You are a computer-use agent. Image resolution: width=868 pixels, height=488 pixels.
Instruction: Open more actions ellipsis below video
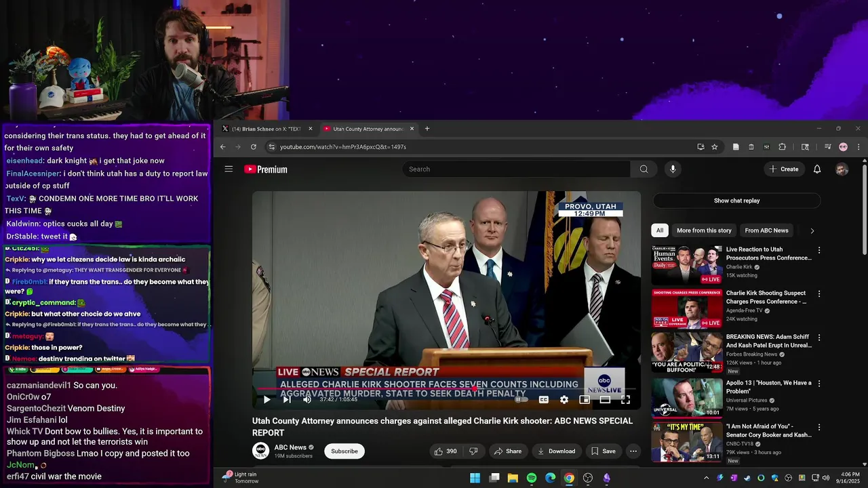point(633,451)
